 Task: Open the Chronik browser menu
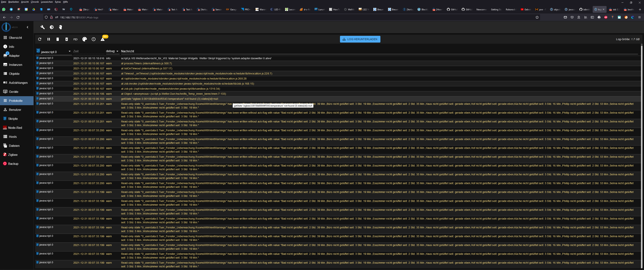point(34,2)
